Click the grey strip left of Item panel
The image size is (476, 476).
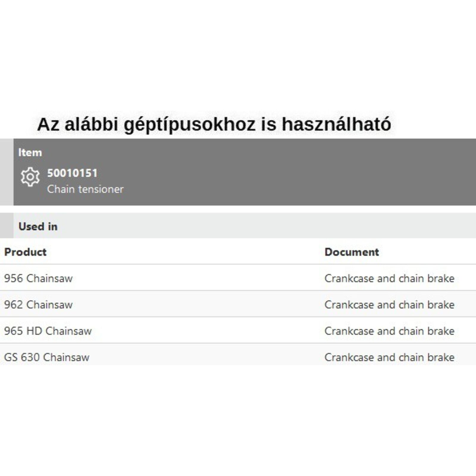point(7,172)
